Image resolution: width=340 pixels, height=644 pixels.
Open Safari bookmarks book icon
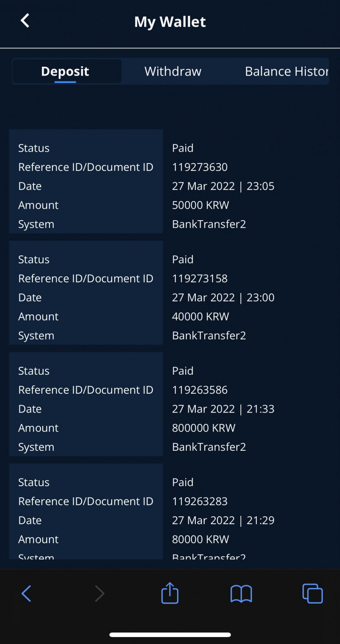[241, 594]
